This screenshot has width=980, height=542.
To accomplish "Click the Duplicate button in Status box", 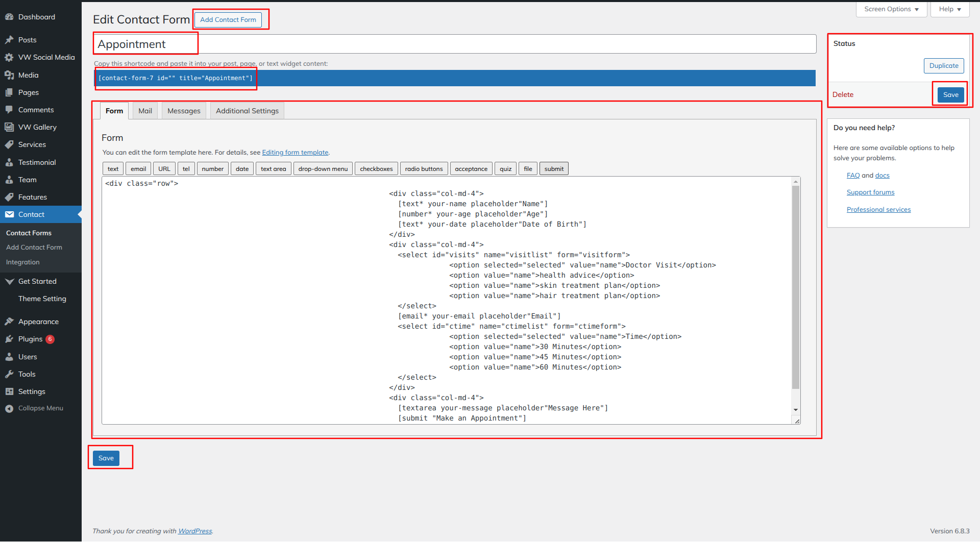I will 943,66.
